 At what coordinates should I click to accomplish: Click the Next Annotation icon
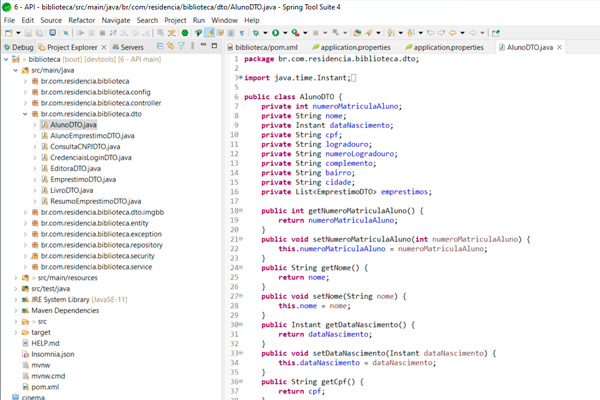(390, 33)
